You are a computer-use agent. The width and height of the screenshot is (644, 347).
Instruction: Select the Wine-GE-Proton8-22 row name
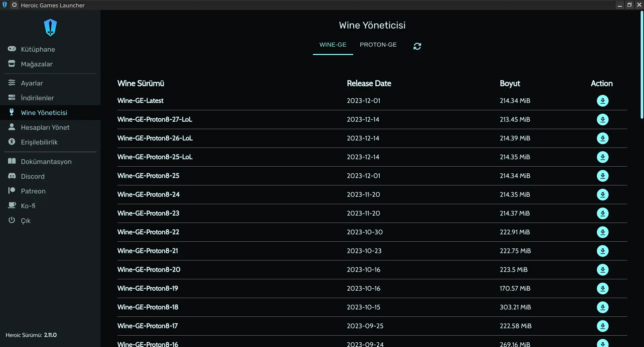coord(148,232)
